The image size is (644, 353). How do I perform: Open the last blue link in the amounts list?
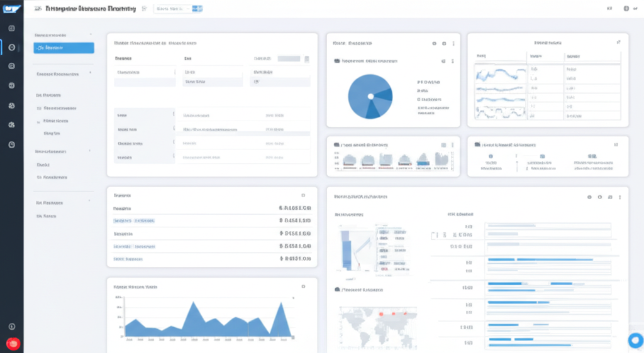click(128, 259)
